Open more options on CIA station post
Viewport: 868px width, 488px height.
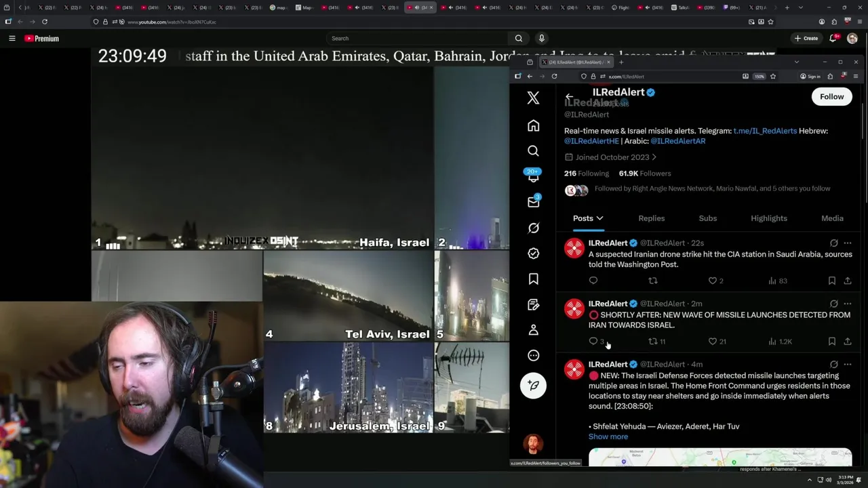pyautogui.click(x=848, y=243)
